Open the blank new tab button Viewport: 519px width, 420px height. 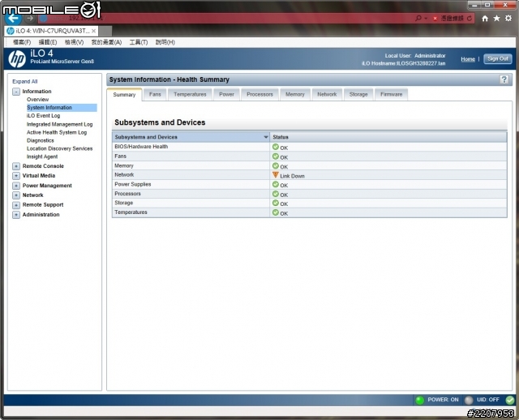(x=105, y=31)
